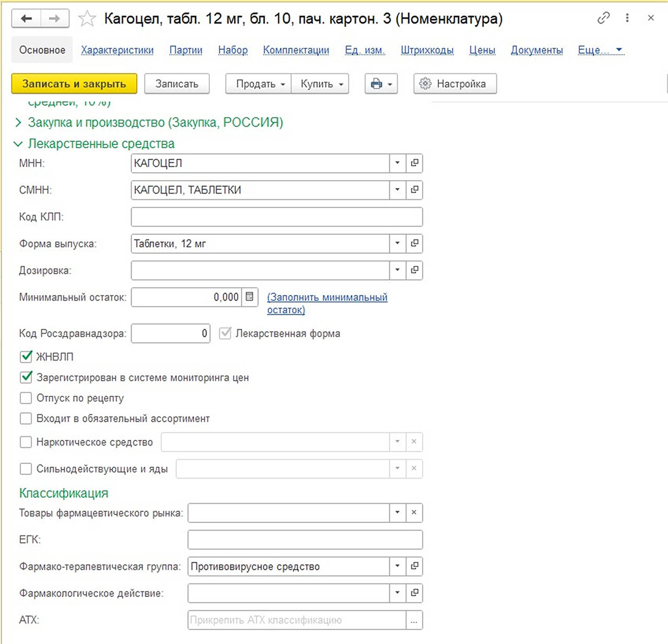The image size is (668, 644).
Task: Open the Набор tab
Action: click(x=233, y=50)
